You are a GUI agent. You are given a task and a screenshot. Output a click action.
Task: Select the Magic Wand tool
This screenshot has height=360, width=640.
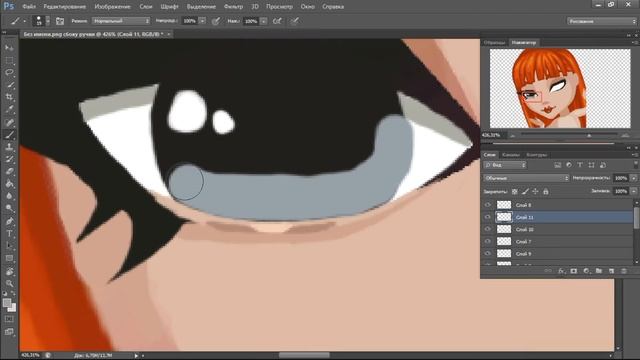(x=9, y=85)
